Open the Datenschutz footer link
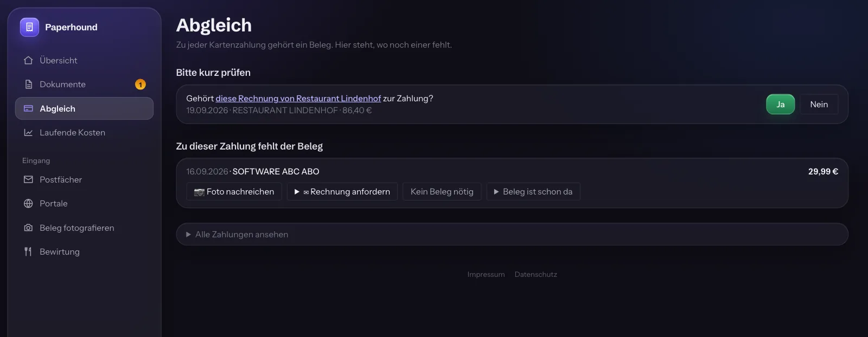This screenshot has height=337, width=868. [x=536, y=274]
